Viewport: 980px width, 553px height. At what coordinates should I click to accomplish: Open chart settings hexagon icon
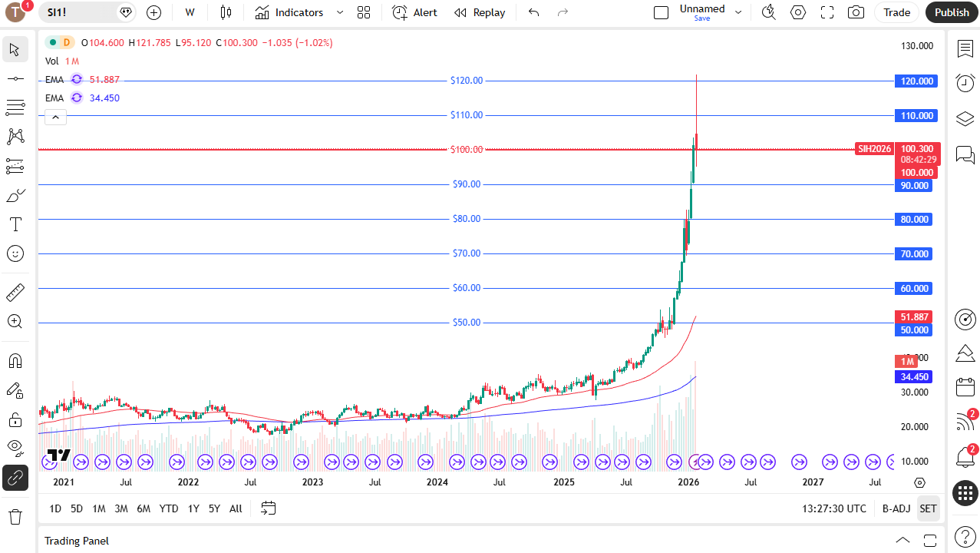coord(798,12)
